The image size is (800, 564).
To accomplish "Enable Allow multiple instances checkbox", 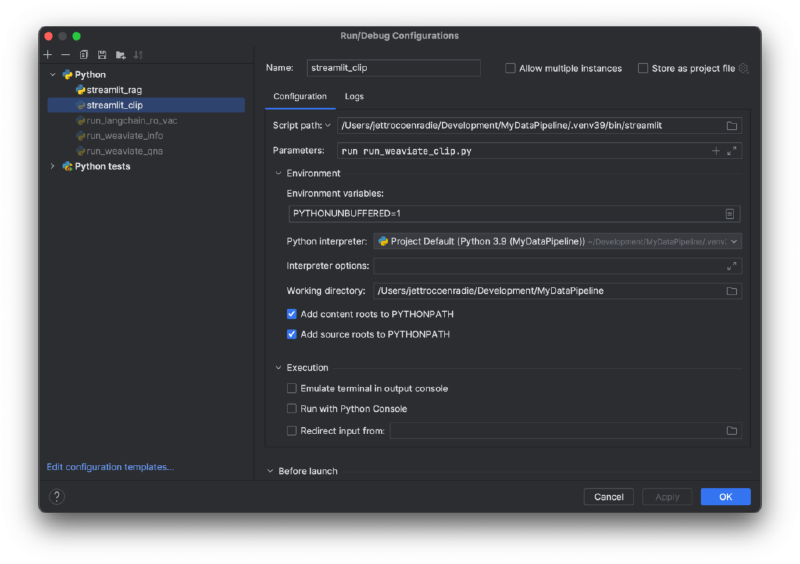I will 510,68.
